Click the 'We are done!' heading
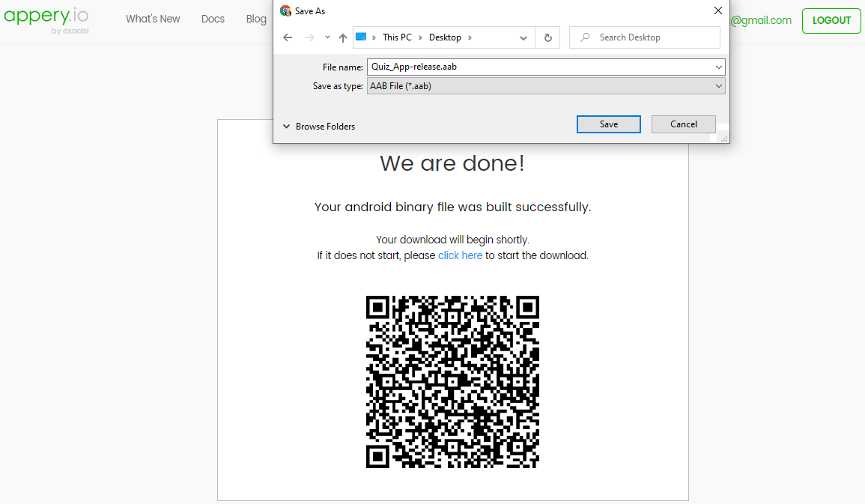 pos(452,163)
